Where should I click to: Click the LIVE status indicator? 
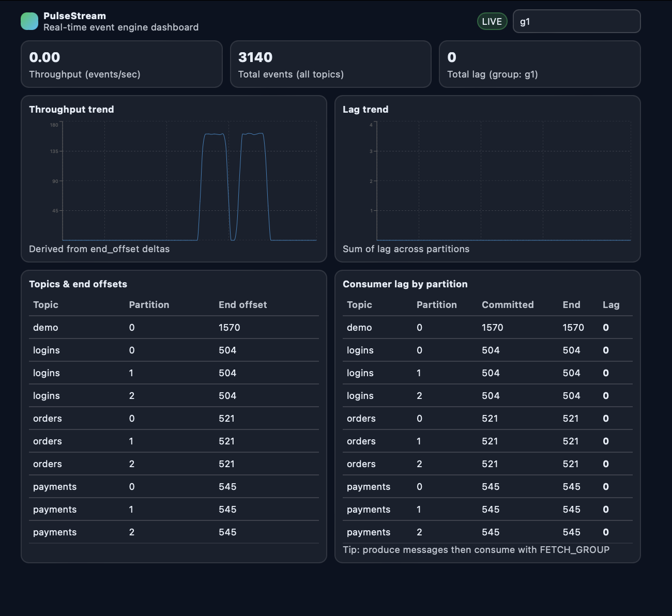coord(492,21)
